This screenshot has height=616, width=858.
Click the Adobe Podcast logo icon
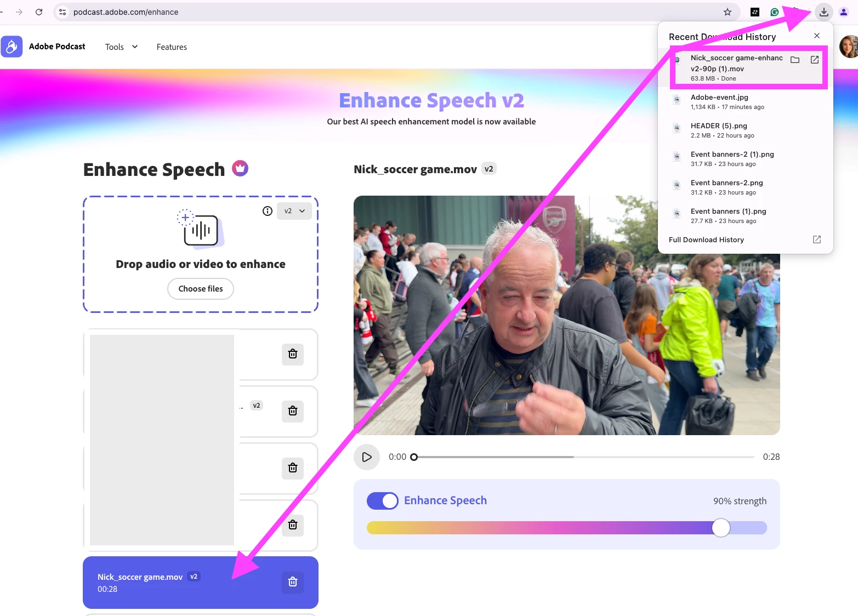[x=12, y=47]
